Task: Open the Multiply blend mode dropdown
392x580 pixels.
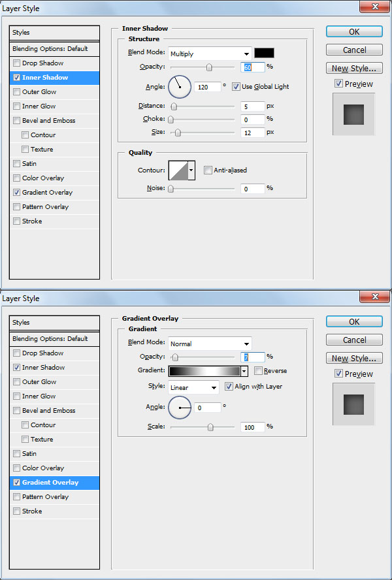Action: pyautogui.click(x=210, y=54)
